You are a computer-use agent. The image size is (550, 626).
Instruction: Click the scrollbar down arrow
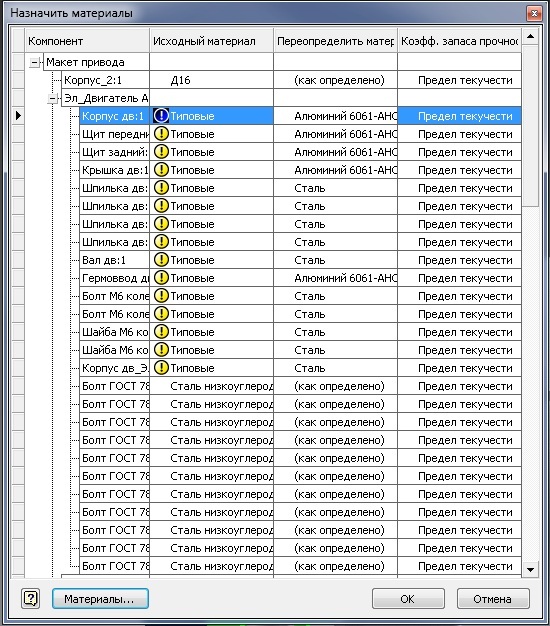point(530,570)
